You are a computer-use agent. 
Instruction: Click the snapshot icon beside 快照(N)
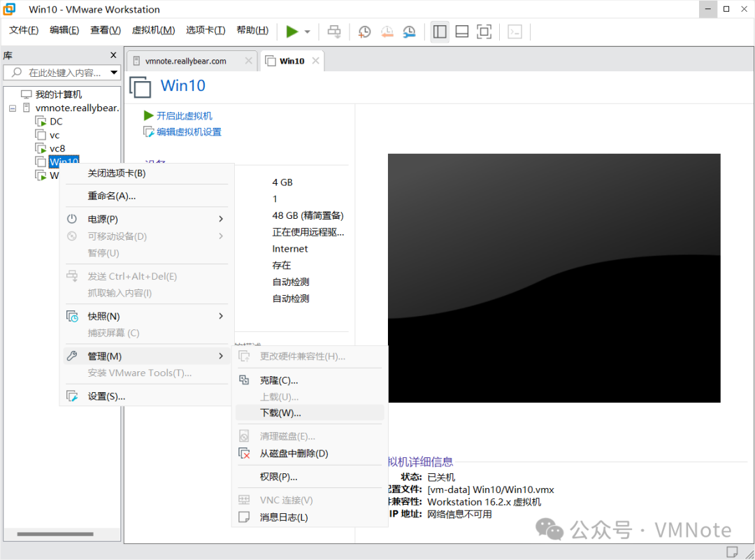(72, 316)
